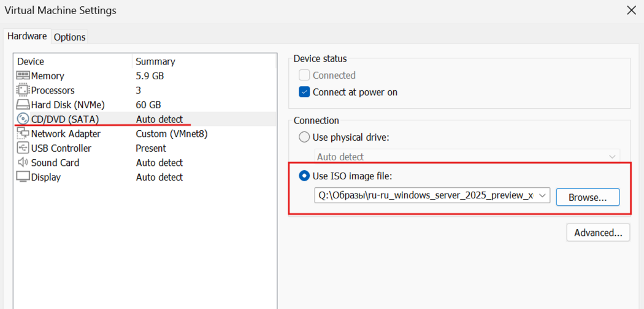Open the physical drive Auto detect dropdown
Screen dimensions: 644x309
[611, 157]
